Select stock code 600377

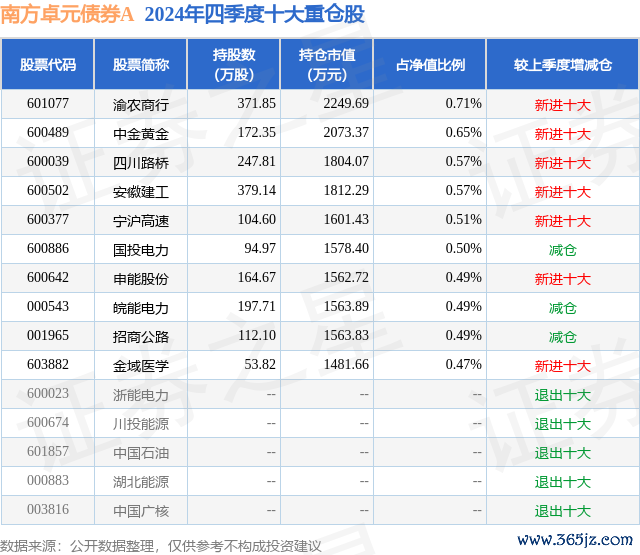click(48, 220)
